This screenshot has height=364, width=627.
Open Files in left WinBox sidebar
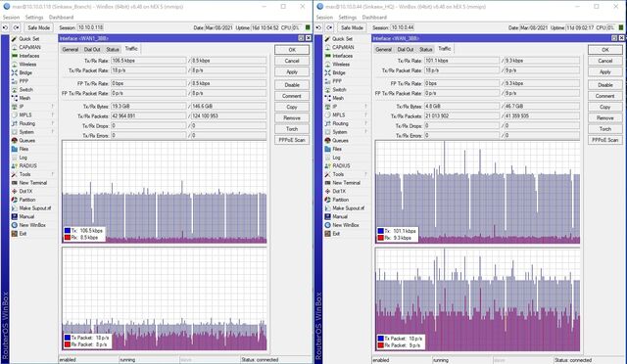tap(21, 149)
